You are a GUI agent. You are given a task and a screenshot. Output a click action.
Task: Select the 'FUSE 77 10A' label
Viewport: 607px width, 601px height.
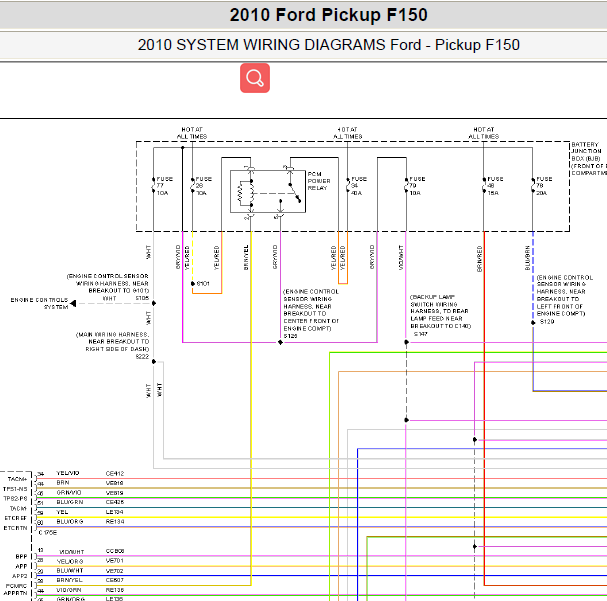165,186
